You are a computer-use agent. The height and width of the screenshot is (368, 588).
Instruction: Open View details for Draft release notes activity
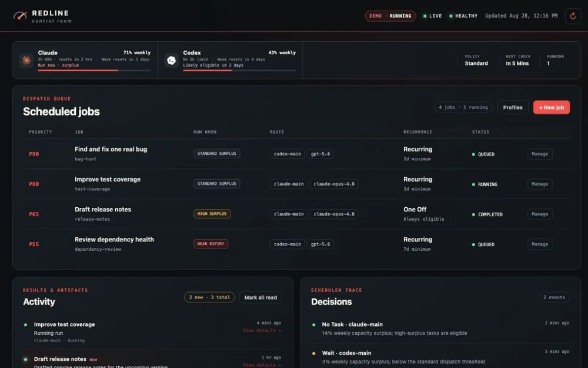click(262, 364)
